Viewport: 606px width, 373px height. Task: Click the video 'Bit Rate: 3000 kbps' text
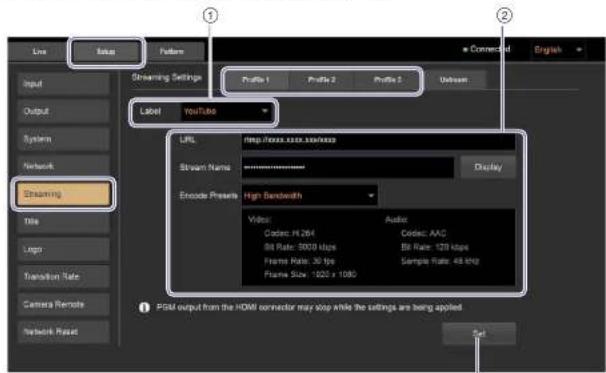tap(300, 247)
